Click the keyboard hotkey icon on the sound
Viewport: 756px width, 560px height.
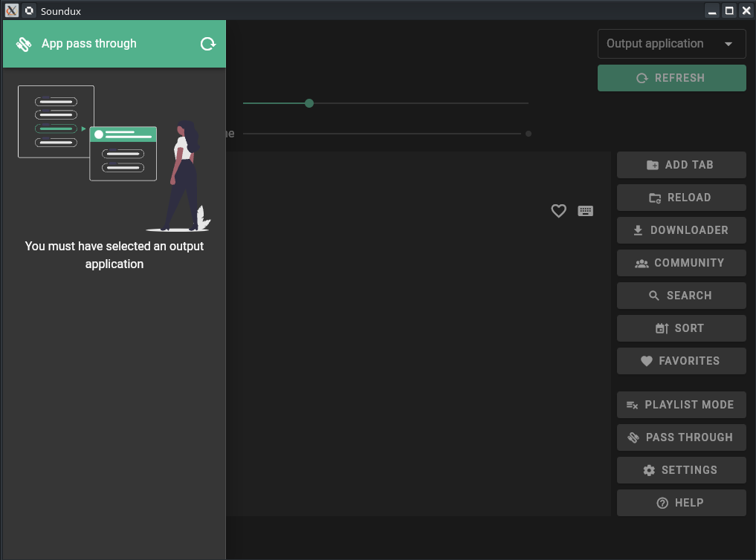click(585, 211)
